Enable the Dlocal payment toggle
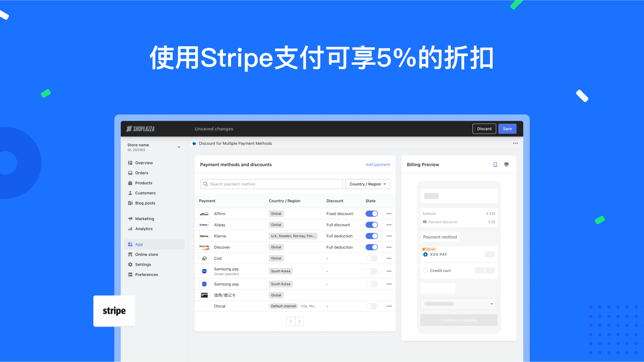The image size is (644, 362). pyautogui.click(x=372, y=306)
